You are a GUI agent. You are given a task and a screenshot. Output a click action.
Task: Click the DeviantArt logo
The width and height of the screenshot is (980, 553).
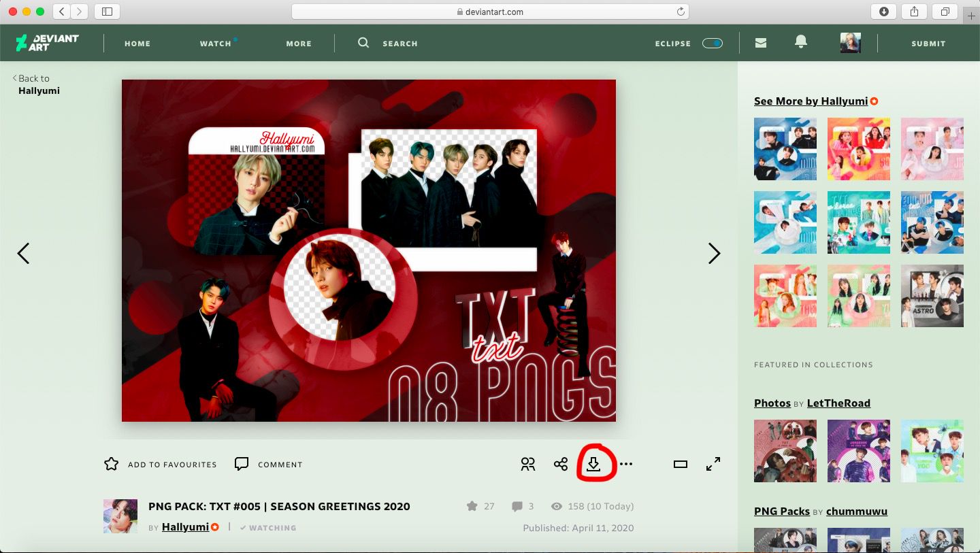(48, 43)
